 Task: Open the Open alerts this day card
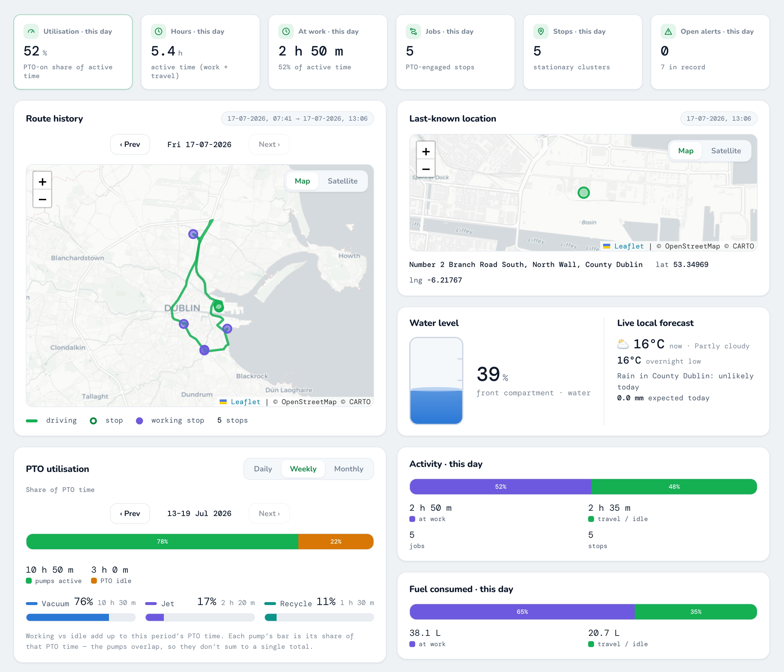(710, 52)
